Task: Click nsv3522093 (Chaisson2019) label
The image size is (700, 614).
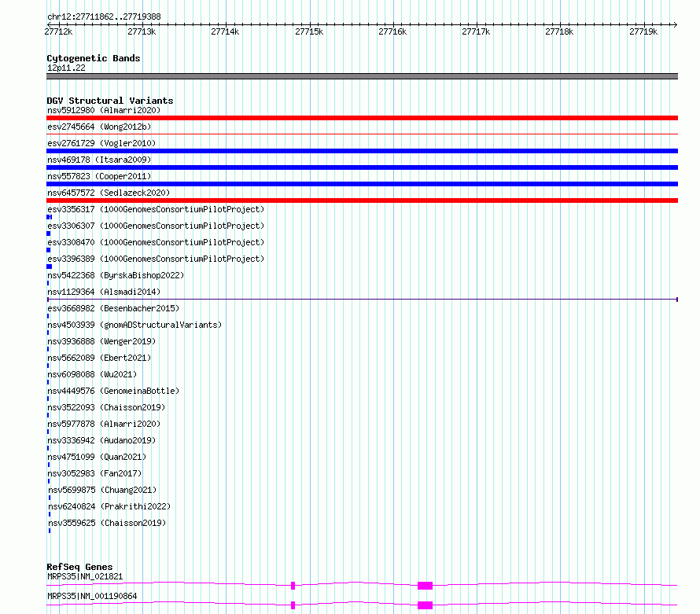Action: pyautogui.click(x=106, y=407)
